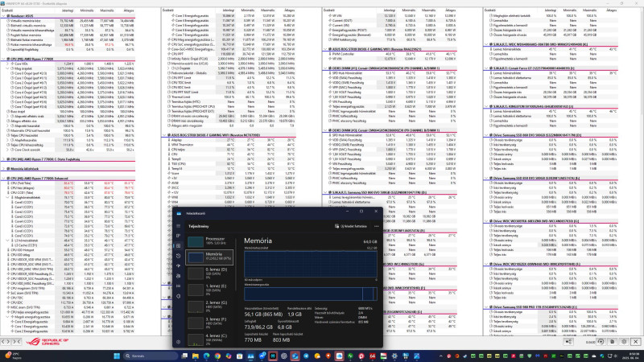
Task: Click the memory usage graph in Task Manager
Action: point(311,265)
